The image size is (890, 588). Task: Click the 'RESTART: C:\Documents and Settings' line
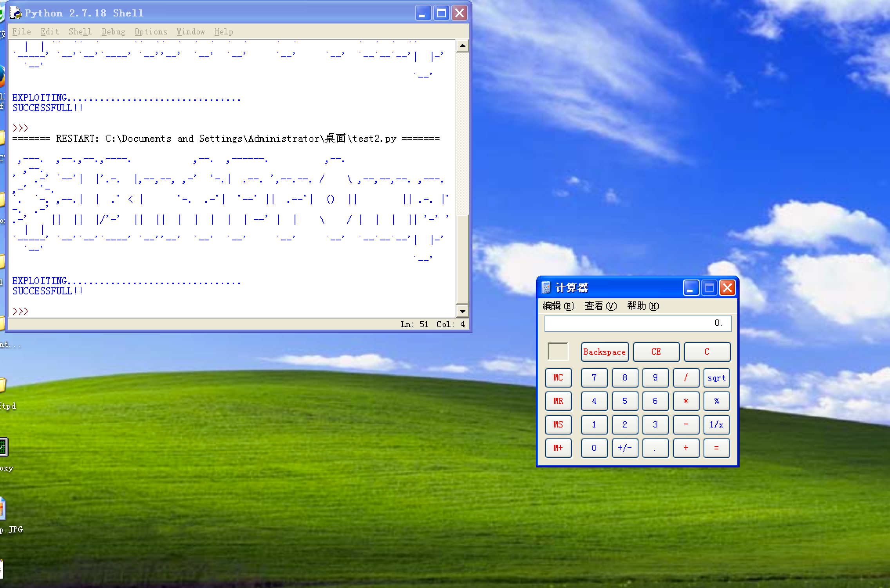226,139
